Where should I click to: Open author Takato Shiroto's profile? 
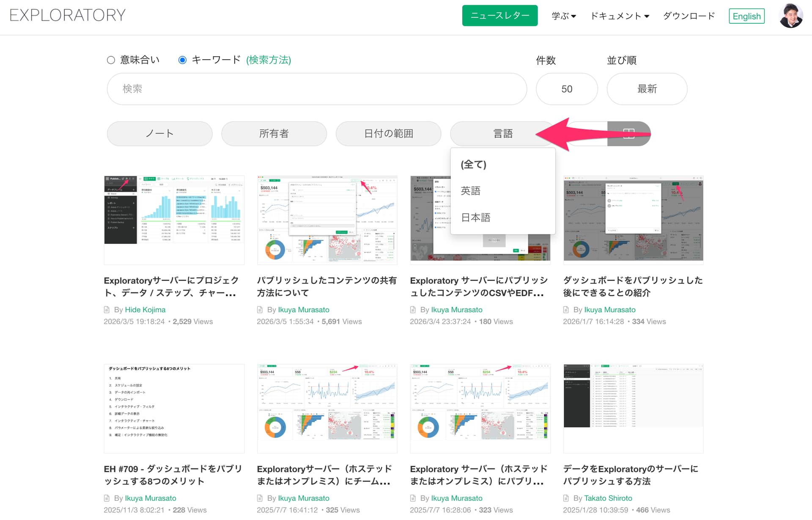coord(608,498)
